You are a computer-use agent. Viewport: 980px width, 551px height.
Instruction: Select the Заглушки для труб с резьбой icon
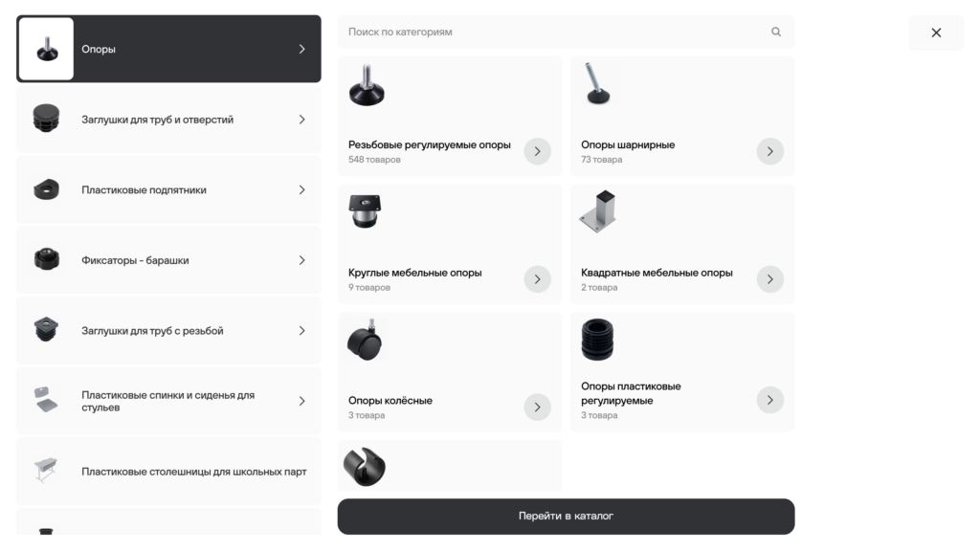click(46, 330)
